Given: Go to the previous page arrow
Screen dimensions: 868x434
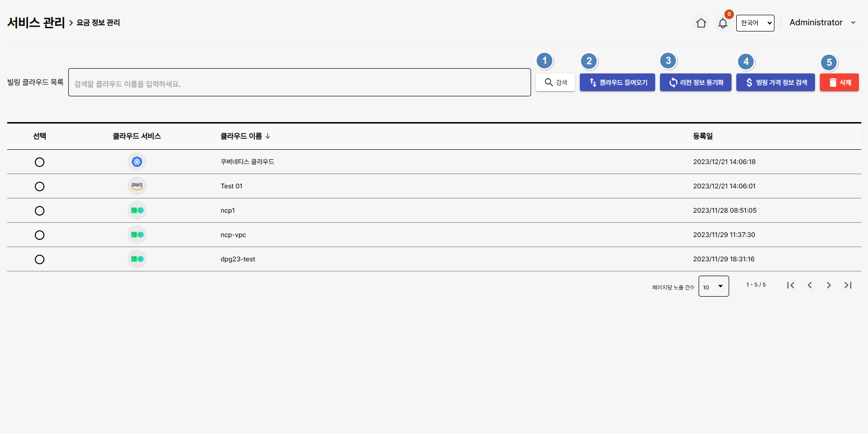Looking at the screenshot, I should coord(809,285).
